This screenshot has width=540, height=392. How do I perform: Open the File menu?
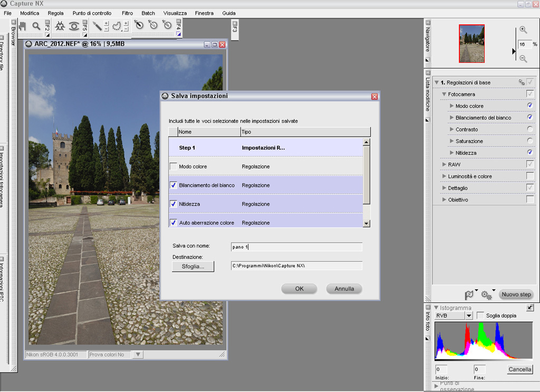point(7,13)
